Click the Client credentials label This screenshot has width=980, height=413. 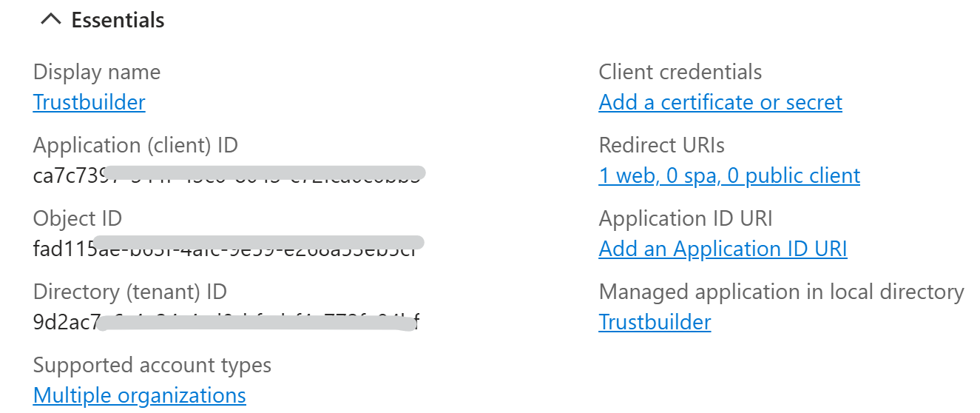coord(680,73)
